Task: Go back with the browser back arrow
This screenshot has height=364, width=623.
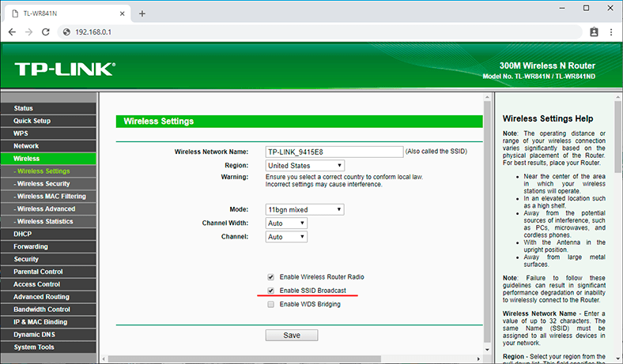Action: click(13, 32)
